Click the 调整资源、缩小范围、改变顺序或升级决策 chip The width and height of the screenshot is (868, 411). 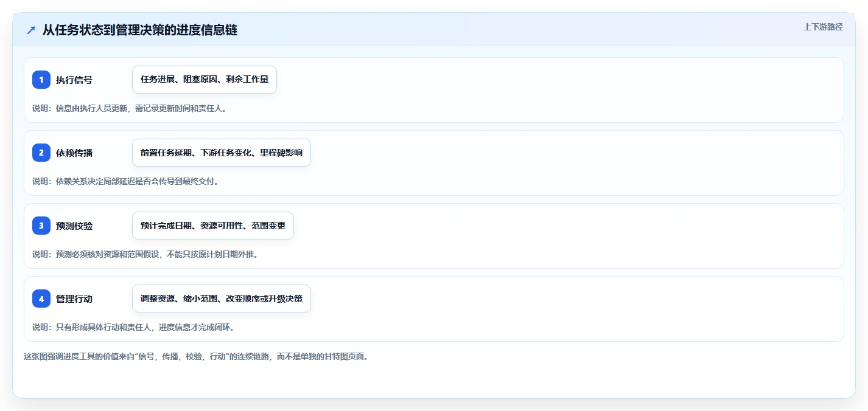pos(222,299)
